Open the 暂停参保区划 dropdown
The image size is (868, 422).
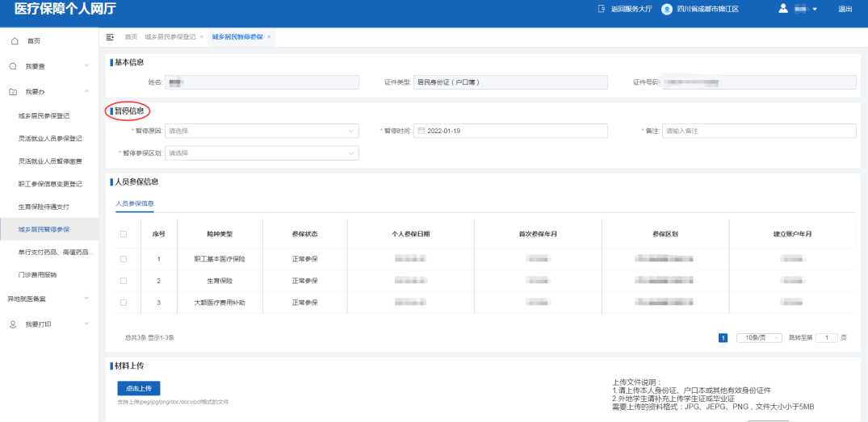pos(262,153)
